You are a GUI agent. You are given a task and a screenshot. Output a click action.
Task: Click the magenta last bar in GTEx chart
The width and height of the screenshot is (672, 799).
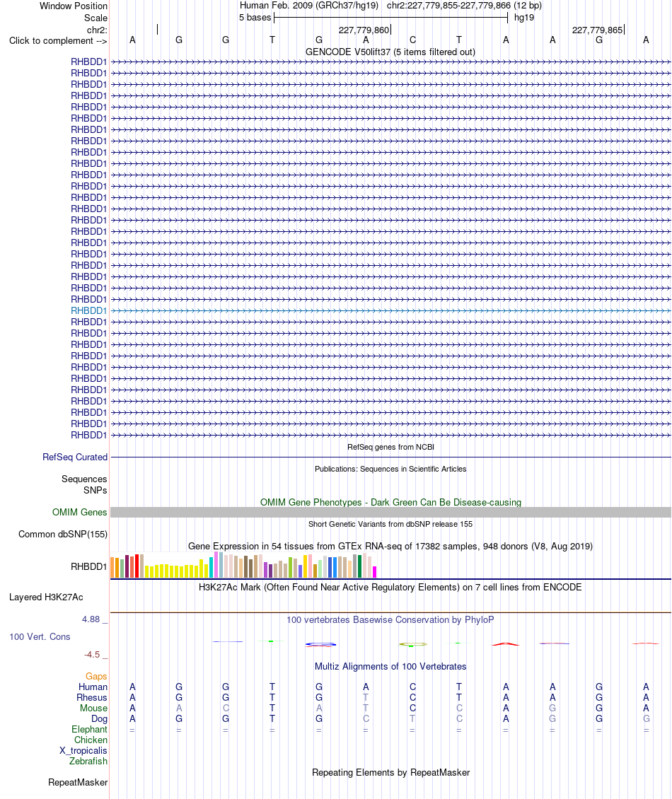point(375,572)
